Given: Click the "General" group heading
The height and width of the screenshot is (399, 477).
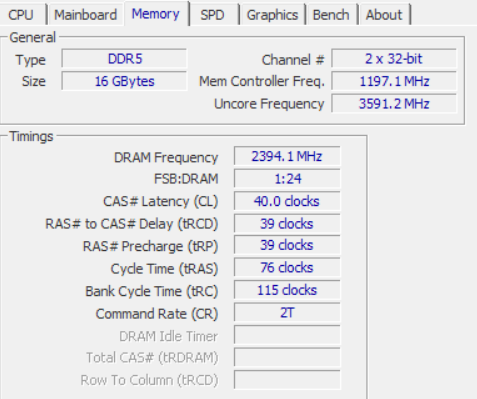Looking at the screenshot, I should point(33,38).
